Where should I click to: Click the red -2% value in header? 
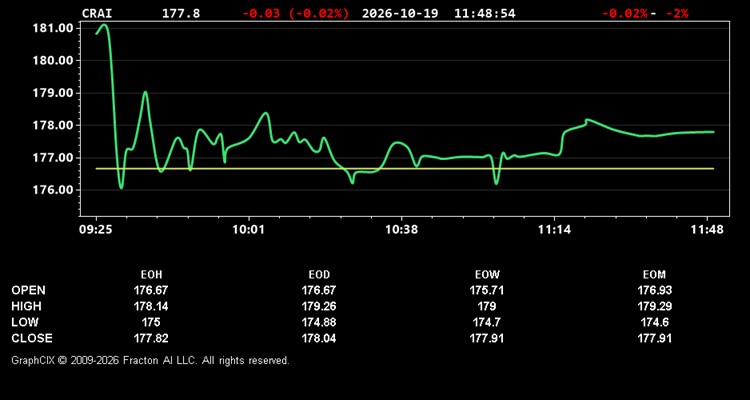(x=677, y=13)
